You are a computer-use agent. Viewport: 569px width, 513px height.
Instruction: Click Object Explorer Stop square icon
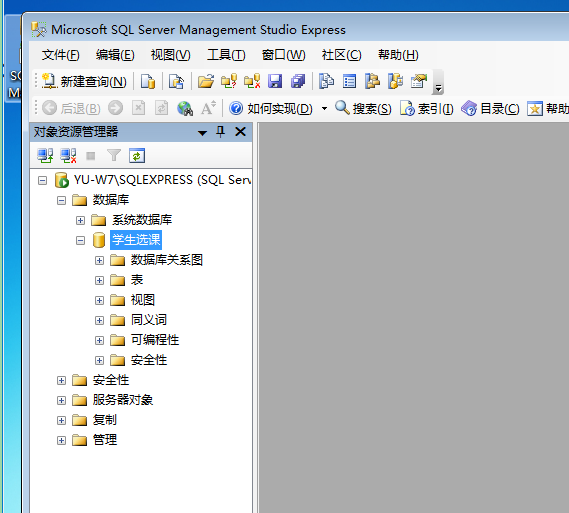(x=91, y=156)
